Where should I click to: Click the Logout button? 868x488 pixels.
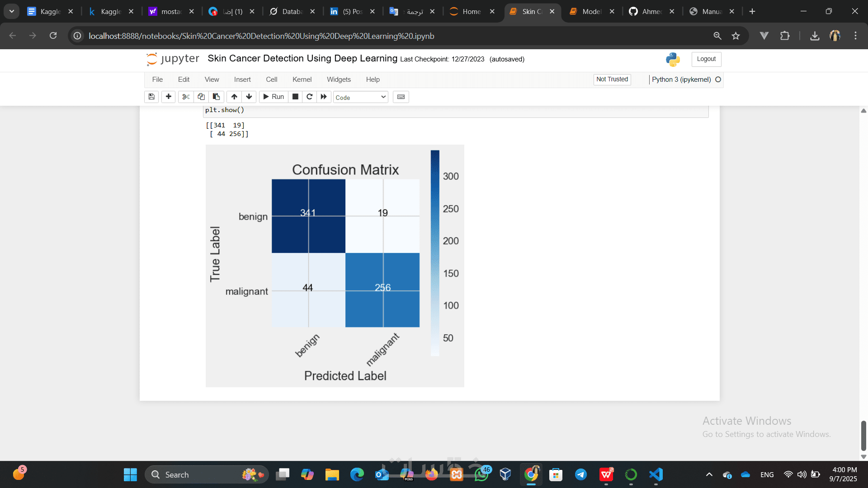click(x=706, y=59)
